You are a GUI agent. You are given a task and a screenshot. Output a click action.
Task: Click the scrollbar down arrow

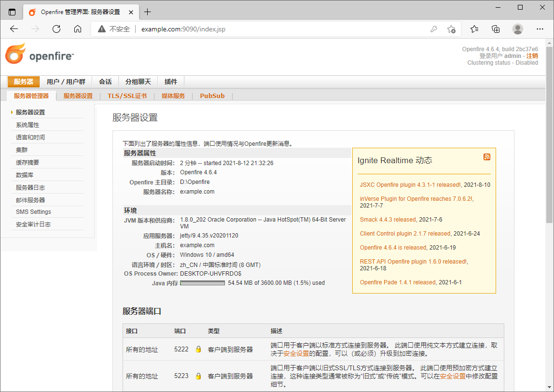click(x=549, y=387)
